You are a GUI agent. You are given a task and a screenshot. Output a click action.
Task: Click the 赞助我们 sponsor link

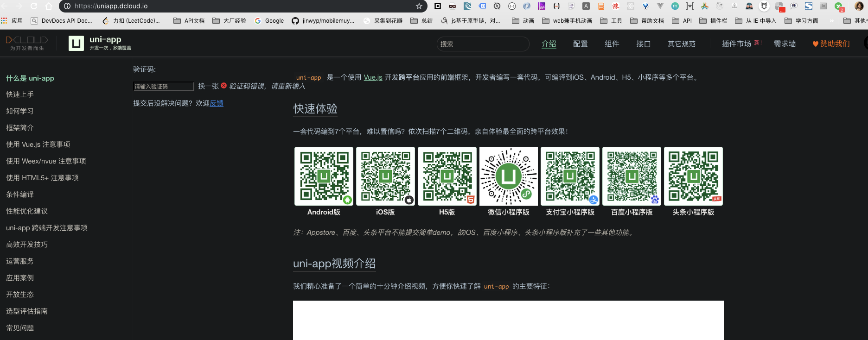[x=831, y=44]
